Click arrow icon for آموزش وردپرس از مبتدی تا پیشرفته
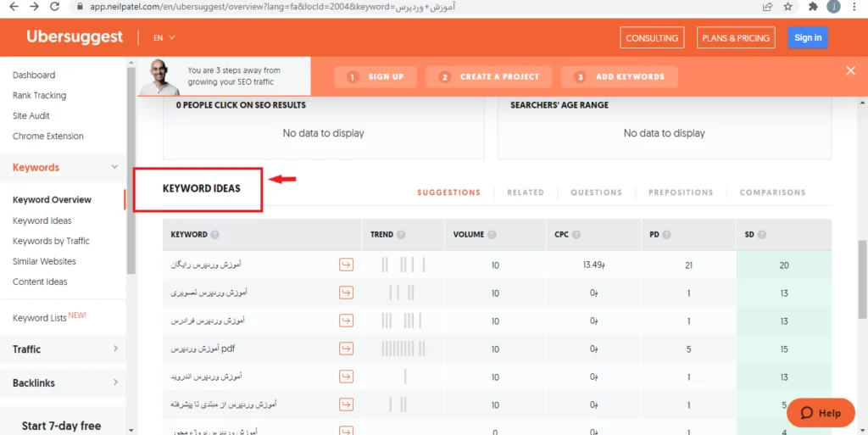Screen dimensions: 868x435 click(x=346, y=404)
